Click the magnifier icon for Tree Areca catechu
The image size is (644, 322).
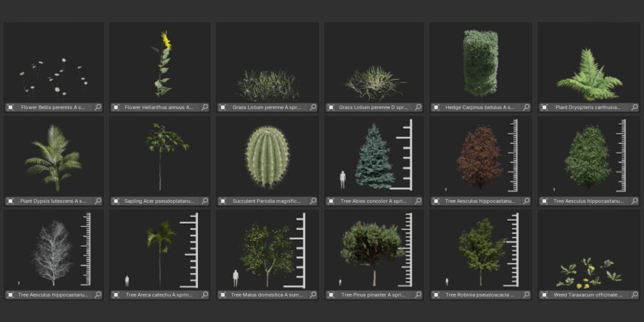tap(205, 294)
